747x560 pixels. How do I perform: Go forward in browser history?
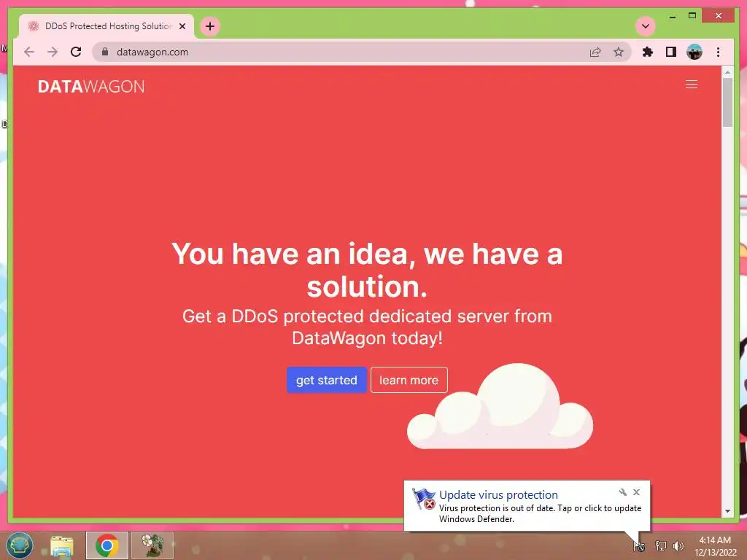[x=53, y=52]
